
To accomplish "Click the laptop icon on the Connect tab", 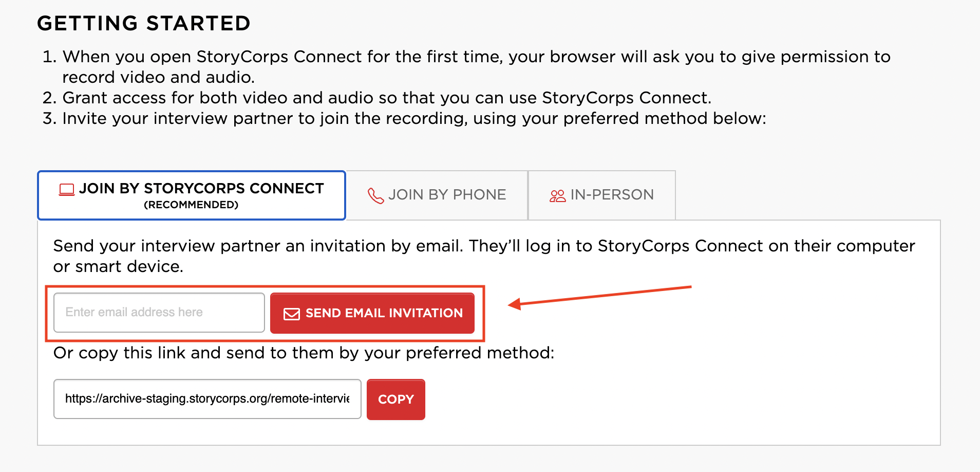I will (67, 190).
